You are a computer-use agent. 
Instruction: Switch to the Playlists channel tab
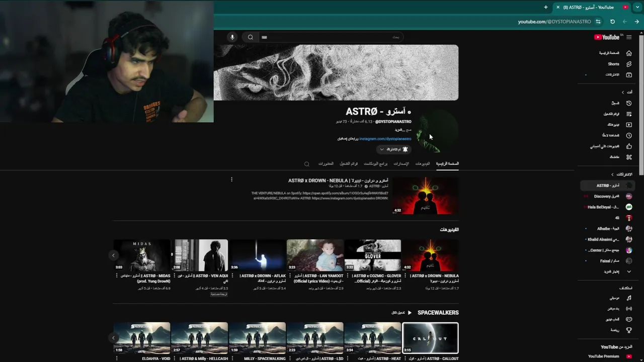click(x=349, y=163)
